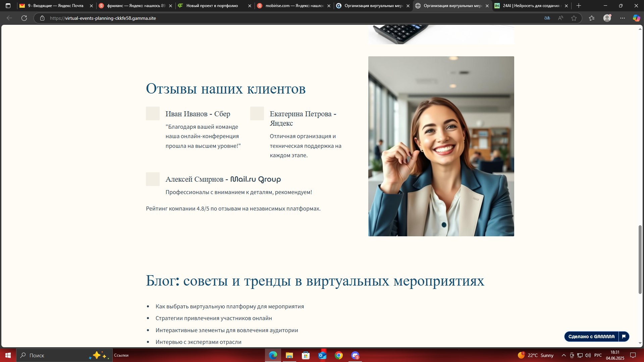View site security info via lock icon
This screenshot has width=644, height=362.
click(42, 18)
